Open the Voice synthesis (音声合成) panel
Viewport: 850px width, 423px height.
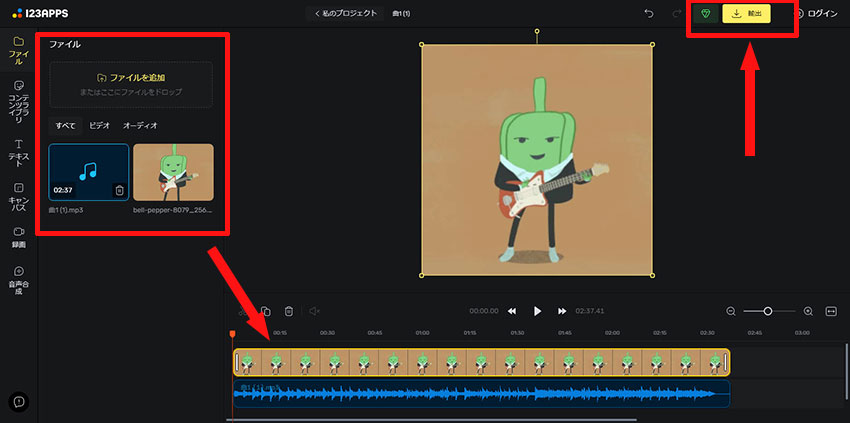pyautogui.click(x=18, y=278)
